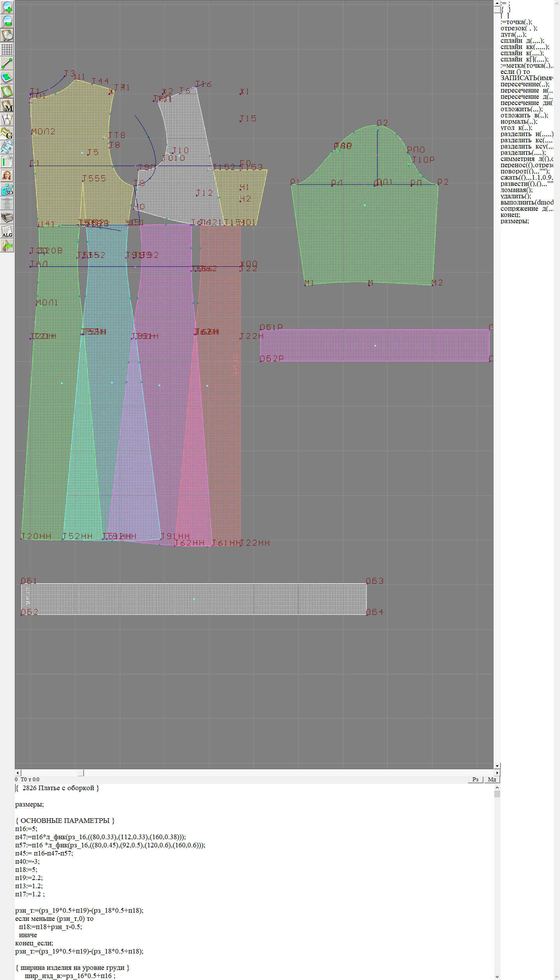Insert the 'размеры;' command from right list

[x=514, y=221]
